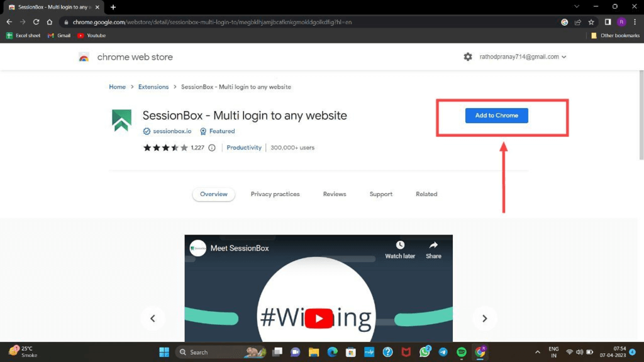Open Spotify from taskbar

coord(462,352)
